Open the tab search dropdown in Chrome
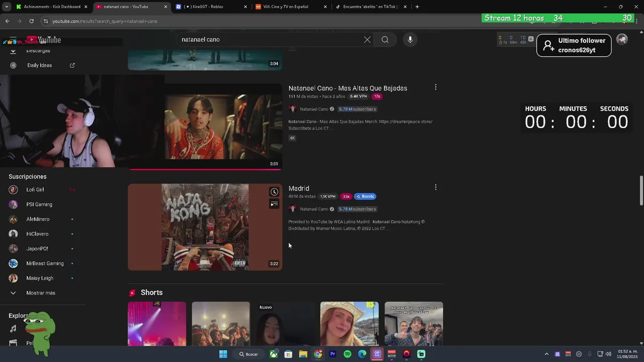Screen dimensions: 644x362 click(7, 7)
